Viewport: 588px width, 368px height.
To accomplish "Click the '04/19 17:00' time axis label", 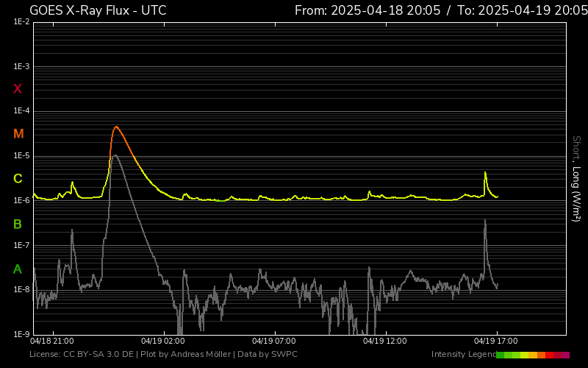I will pyautogui.click(x=496, y=341).
